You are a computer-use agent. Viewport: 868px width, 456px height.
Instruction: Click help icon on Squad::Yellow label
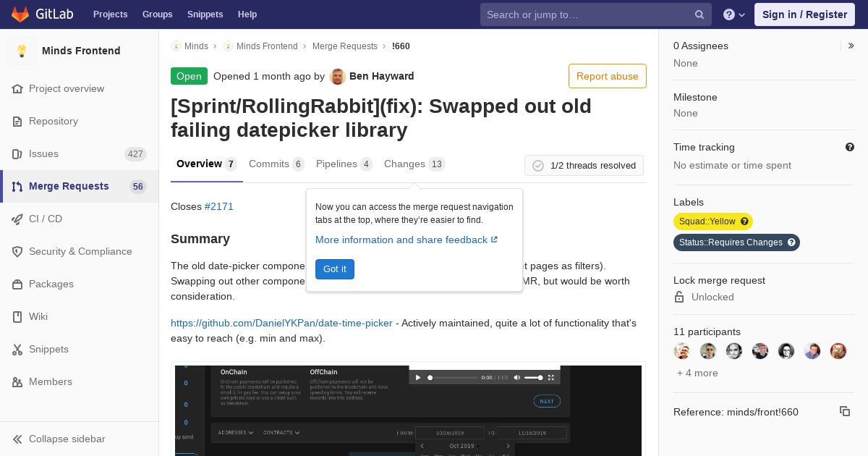745,221
